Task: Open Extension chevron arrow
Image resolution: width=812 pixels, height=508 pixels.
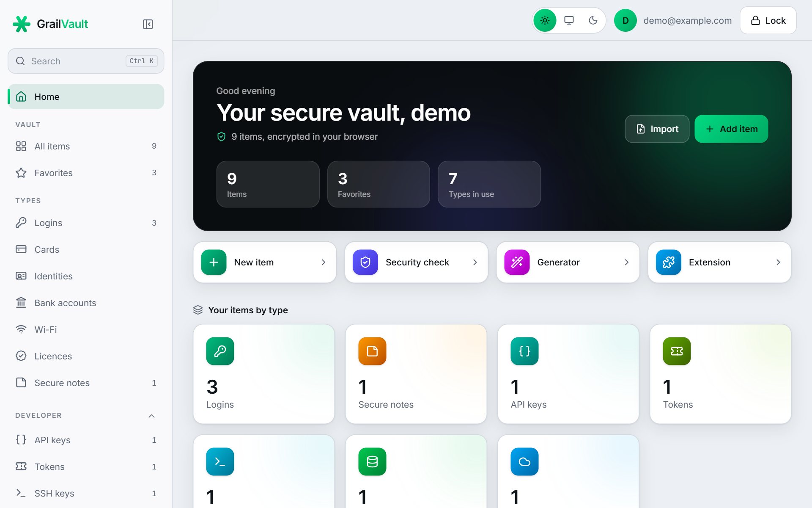Action: 778,262
